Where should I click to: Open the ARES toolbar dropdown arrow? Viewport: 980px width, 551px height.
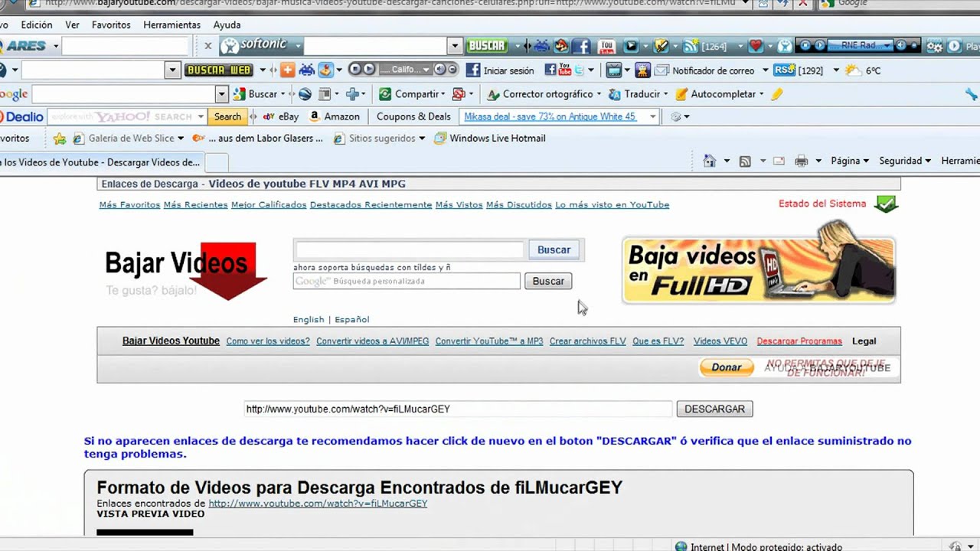click(54, 46)
